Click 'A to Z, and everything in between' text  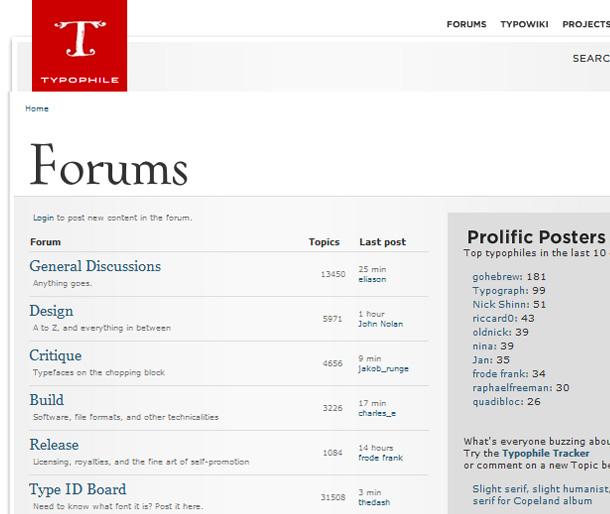pyautogui.click(x=102, y=328)
